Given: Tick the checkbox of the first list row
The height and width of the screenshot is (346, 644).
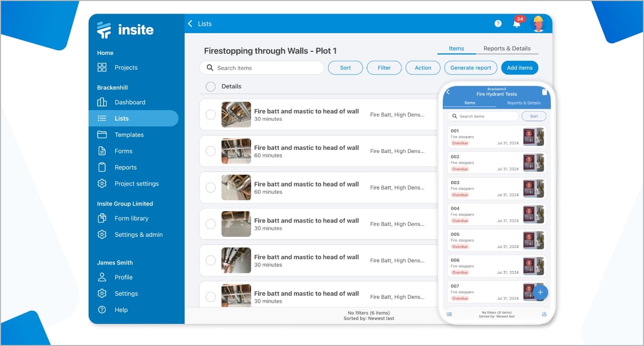Looking at the screenshot, I should 211,115.
